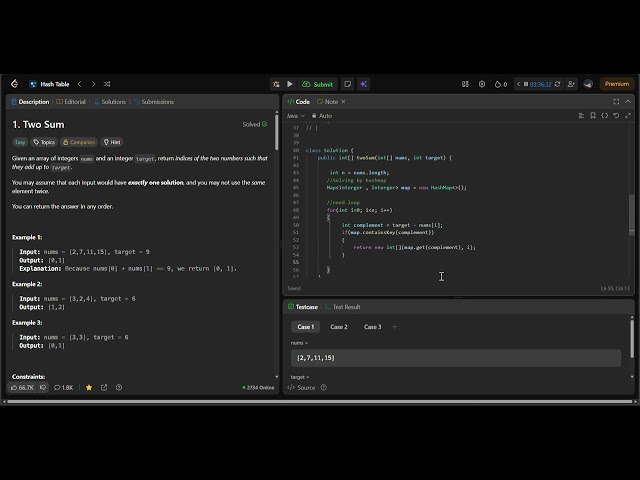Click the code editor vertical scrollbar

632,214
